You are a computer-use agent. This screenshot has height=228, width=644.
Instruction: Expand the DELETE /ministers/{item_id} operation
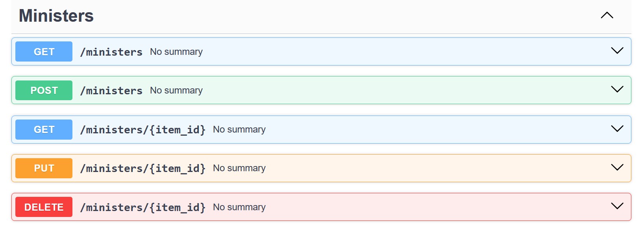point(617,206)
